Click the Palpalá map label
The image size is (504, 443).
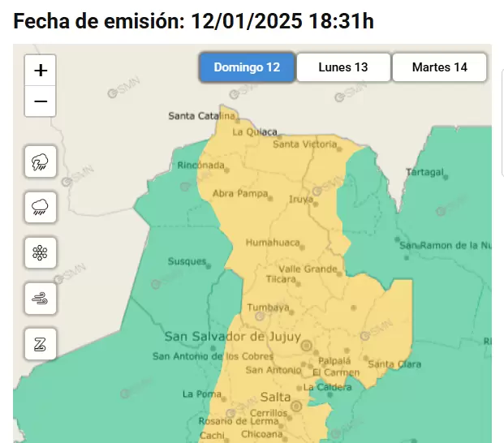334,361
